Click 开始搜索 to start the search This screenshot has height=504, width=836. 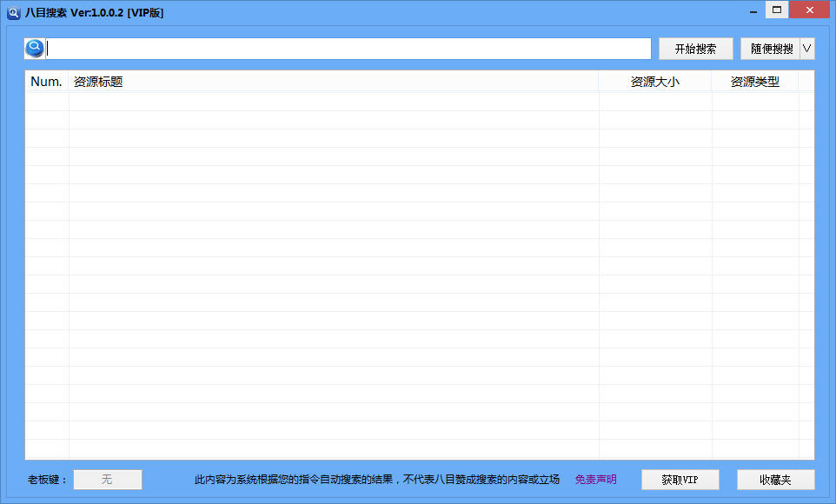[x=694, y=48]
